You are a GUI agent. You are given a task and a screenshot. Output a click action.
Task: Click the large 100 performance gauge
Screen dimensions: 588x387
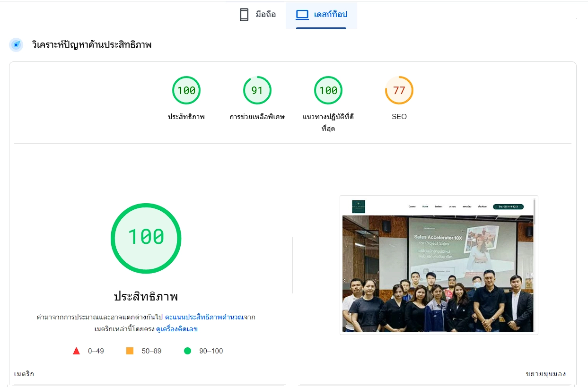[146, 238]
